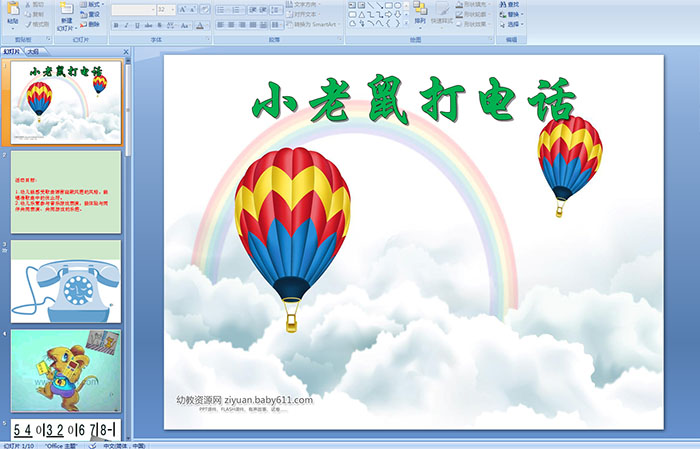Select the Rectangle shape in gallery
This screenshot has width=700, height=449.
point(388,5)
